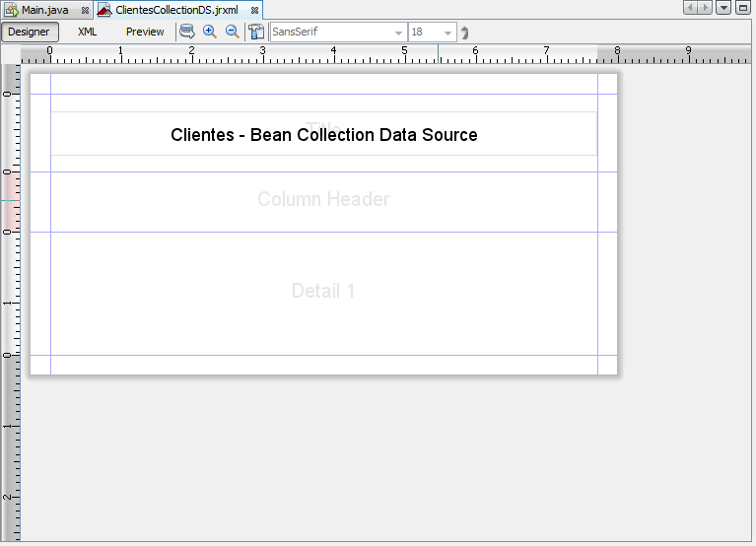Open the report query datasource icon
The image size is (756, 546).
[x=187, y=32]
